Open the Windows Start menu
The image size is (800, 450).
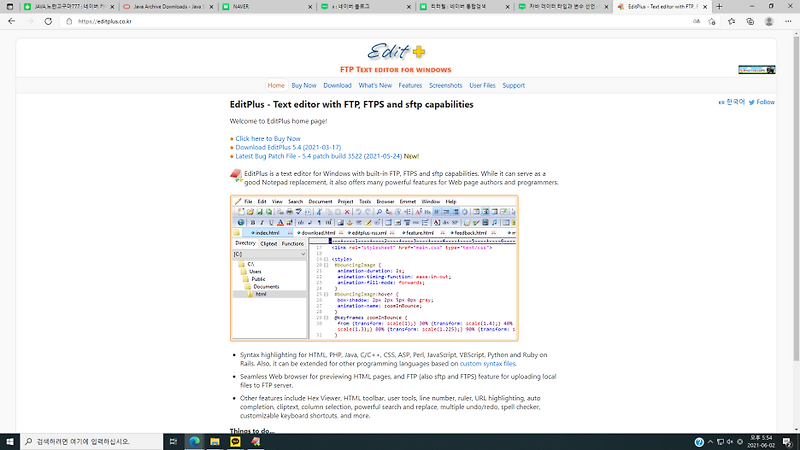pyautogui.click(x=10, y=442)
